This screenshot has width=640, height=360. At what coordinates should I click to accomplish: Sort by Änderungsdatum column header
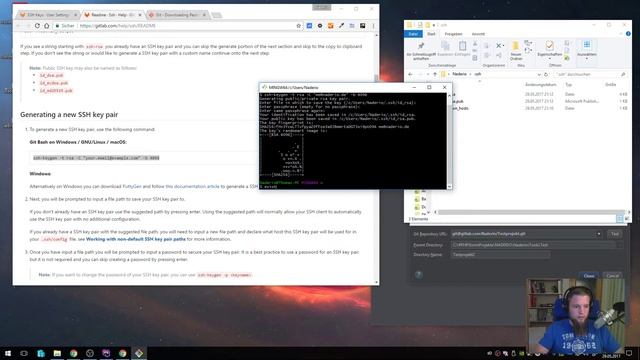tap(540, 84)
